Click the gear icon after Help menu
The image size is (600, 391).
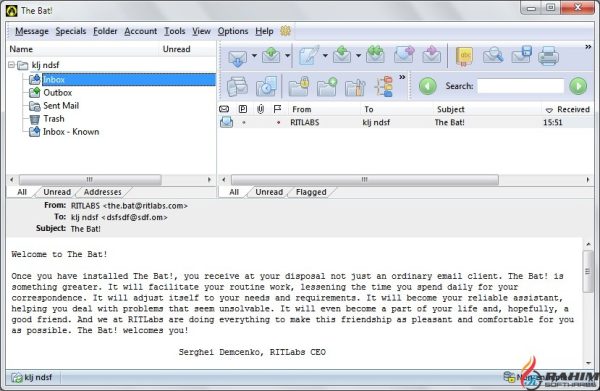tap(285, 31)
